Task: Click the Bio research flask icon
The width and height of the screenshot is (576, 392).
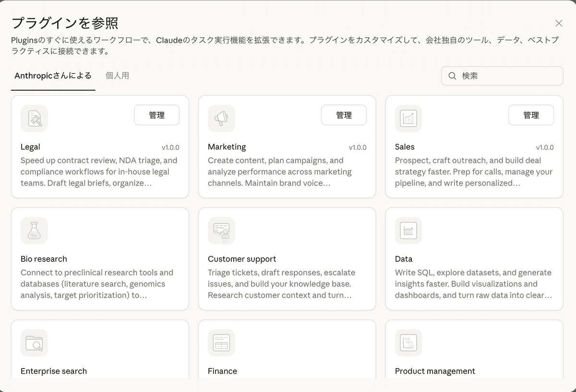Action: (34, 231)
